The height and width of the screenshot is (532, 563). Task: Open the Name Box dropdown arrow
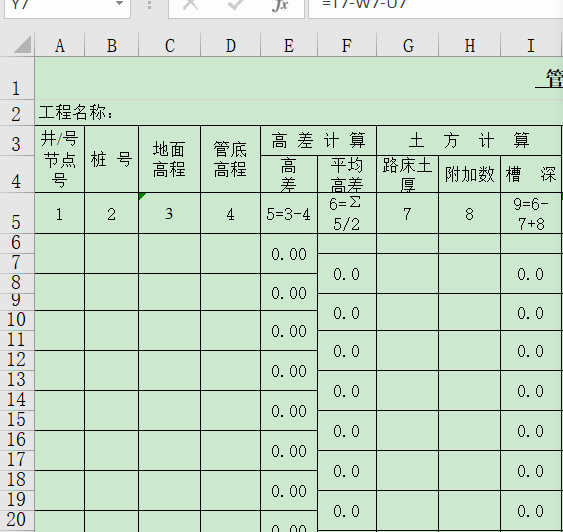[120, 4]
